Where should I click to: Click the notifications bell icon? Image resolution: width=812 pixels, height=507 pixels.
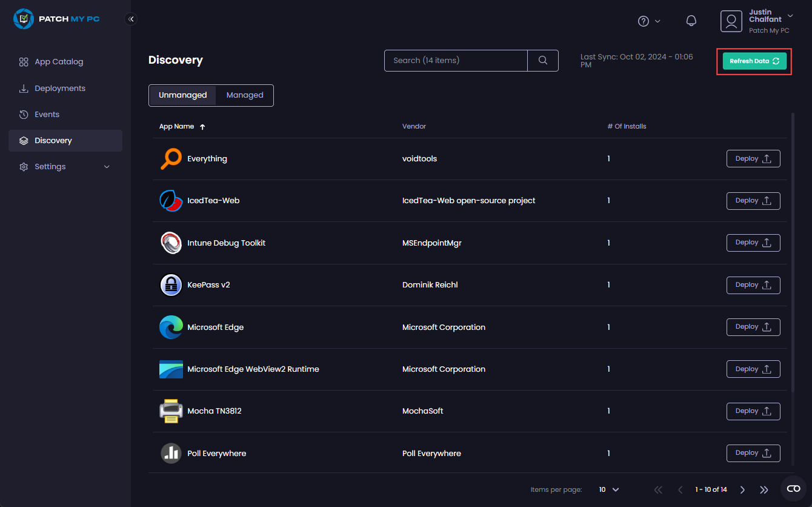coord(691,21)
